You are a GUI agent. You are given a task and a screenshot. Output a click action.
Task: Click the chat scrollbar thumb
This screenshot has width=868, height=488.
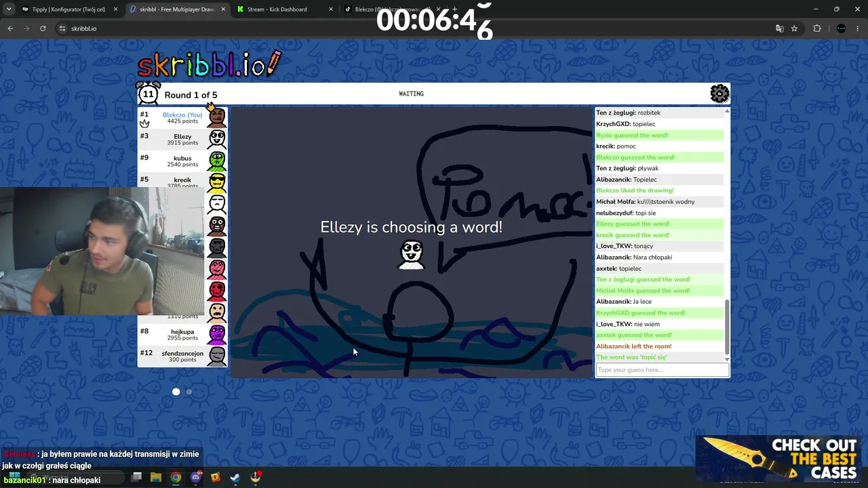(x=727, y=326)
